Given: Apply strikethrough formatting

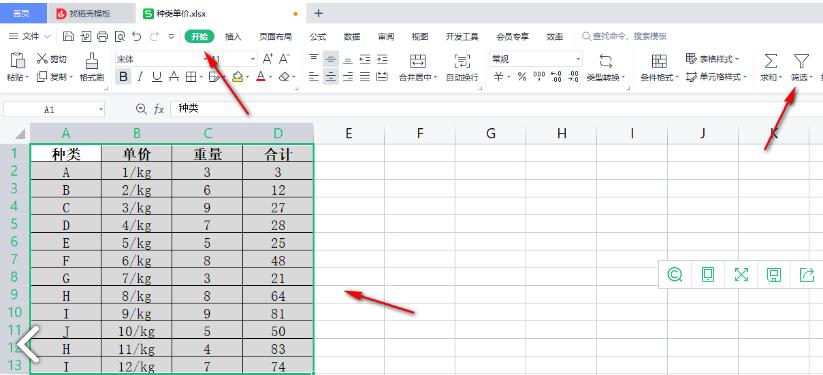Looking at the screenshot, I should tap(174, 77).
